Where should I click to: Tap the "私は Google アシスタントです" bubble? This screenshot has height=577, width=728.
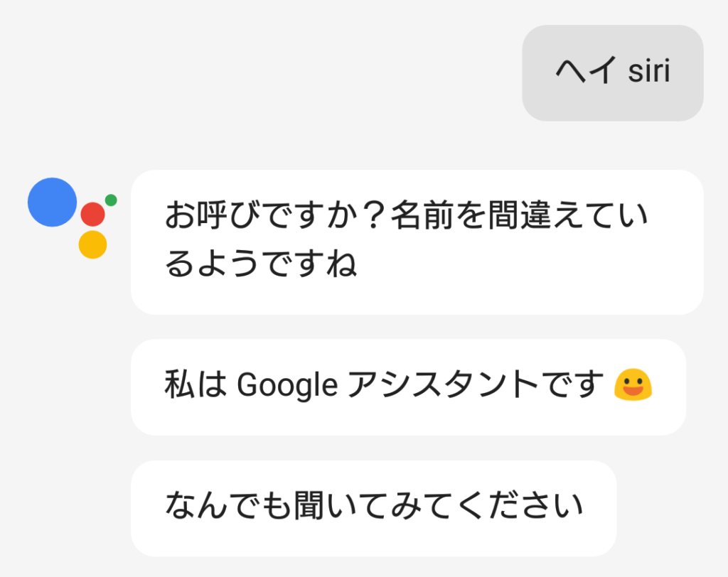pyautogui.click(x=407, y=387)
